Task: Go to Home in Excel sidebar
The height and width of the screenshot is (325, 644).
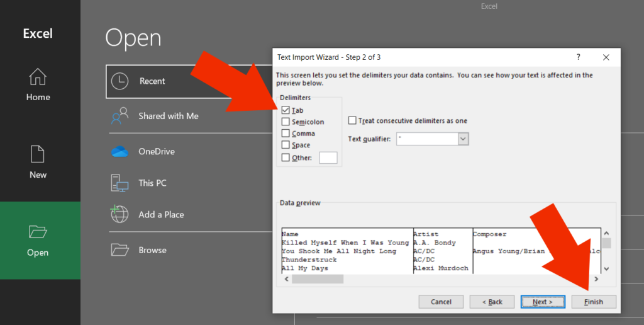Action: click(38, 85)
